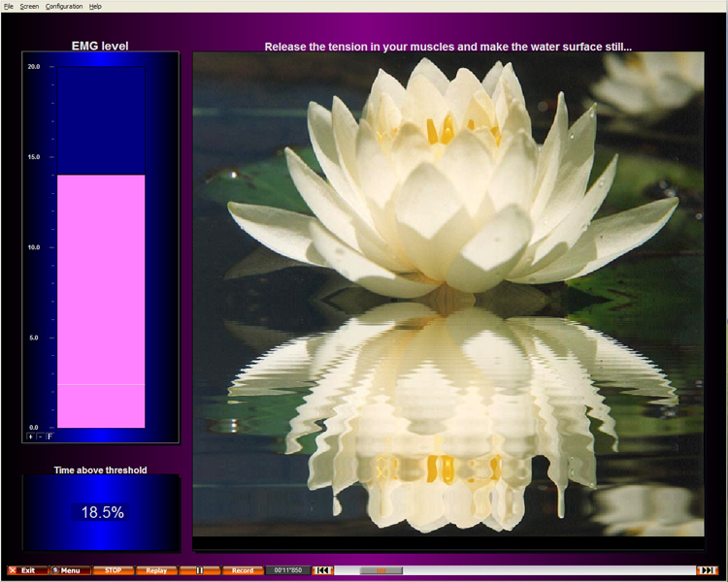The width and height of the screenshot is (728, 582).
Task: Click the F fit-scale button under EMG graph
Action: click(50, 436)
